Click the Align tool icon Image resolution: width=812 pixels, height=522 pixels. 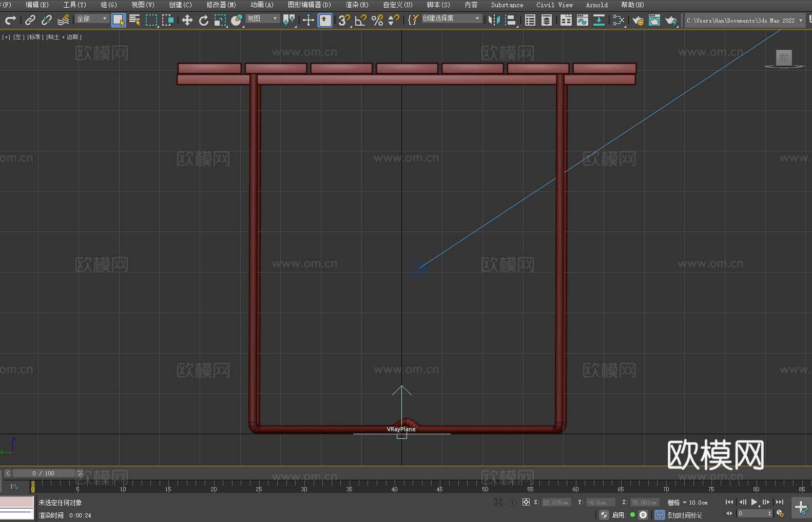pyautogui.click(x=511, y=20)
